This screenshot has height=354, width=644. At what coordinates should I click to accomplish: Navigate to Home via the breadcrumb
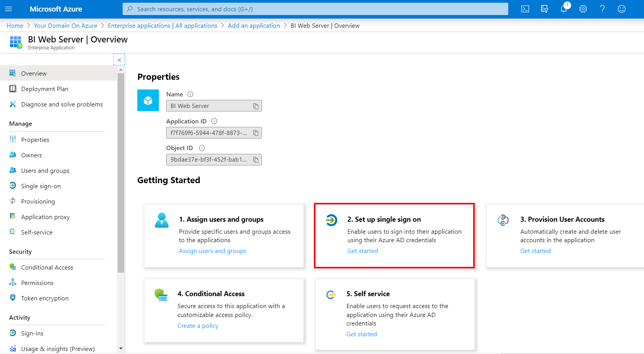[x=15, y=25]
